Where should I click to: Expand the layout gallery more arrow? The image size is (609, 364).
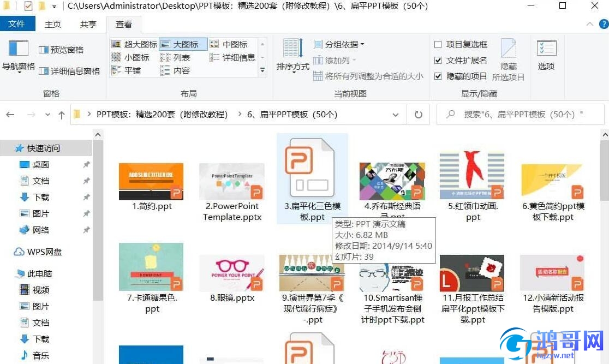pos(262,70)
